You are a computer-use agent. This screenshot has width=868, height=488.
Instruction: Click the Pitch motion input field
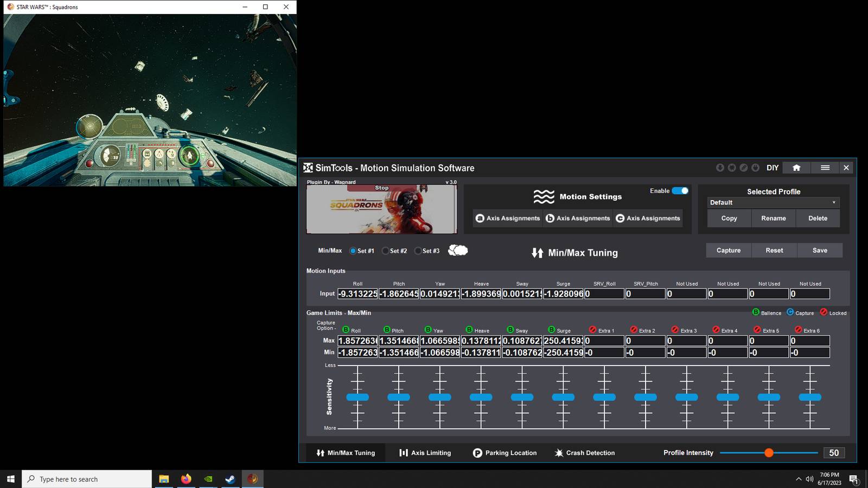pyautogui.click(x=399, y=293)
